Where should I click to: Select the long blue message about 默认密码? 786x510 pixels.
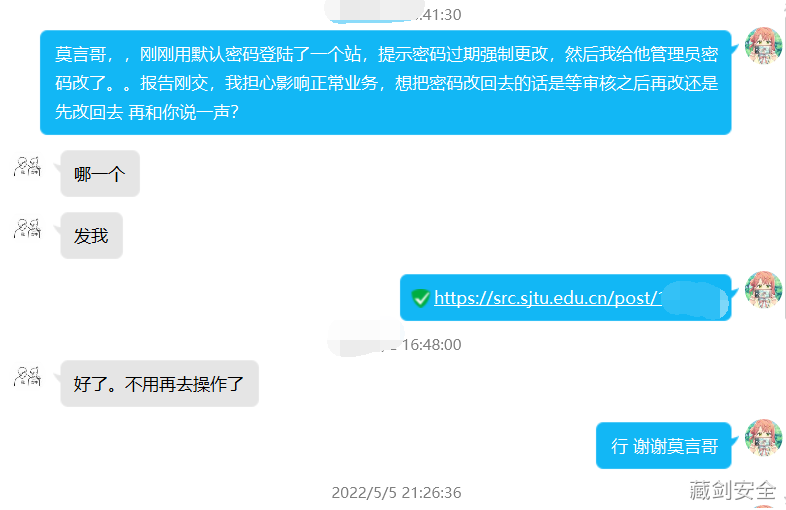(385, 83)
